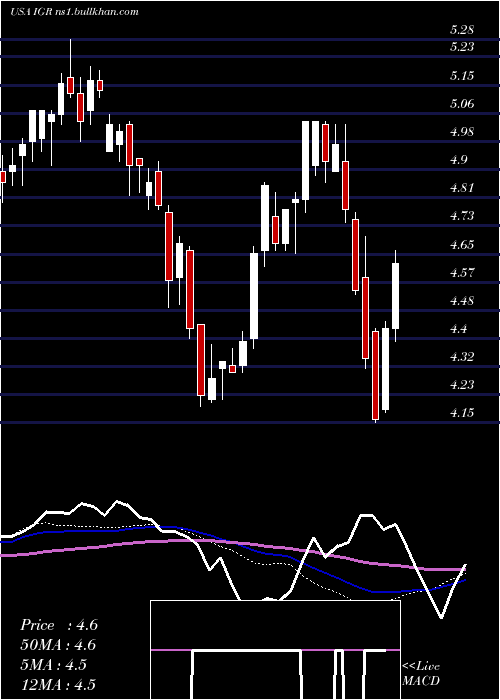Click the 4.23 price axis label
Image resolution: width=500 pixels, height=700 pixels.
click(x=461, y=385)
